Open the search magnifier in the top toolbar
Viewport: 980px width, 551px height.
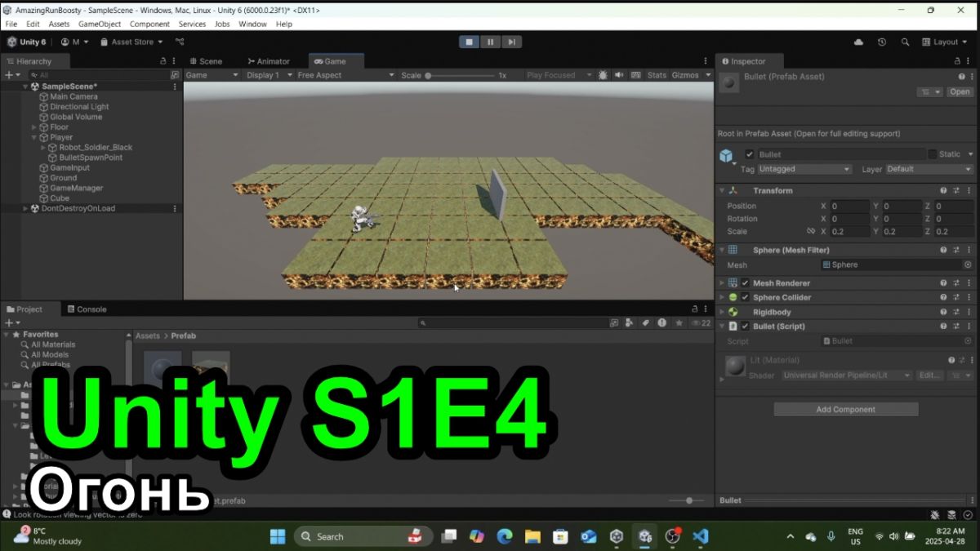pyautogui.click(x=905, y=42)
